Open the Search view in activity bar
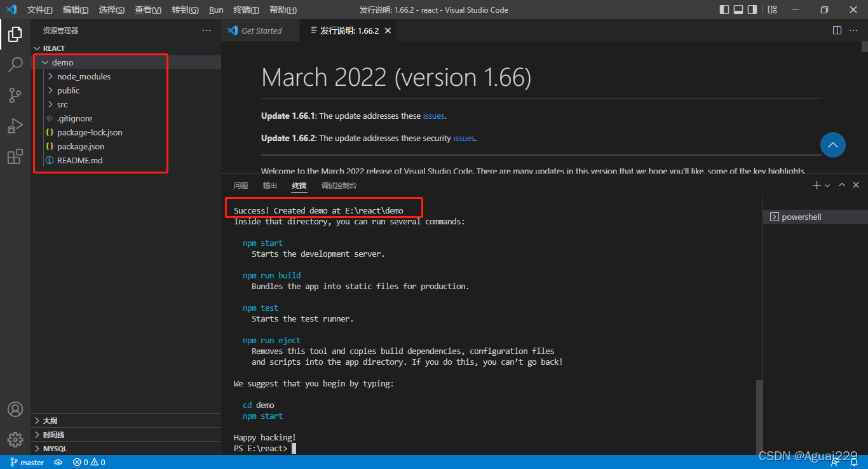 pos(15,65)
